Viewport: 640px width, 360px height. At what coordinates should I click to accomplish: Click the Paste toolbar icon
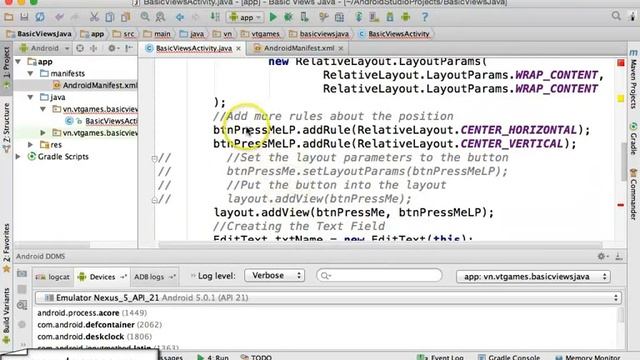[125, 17]
